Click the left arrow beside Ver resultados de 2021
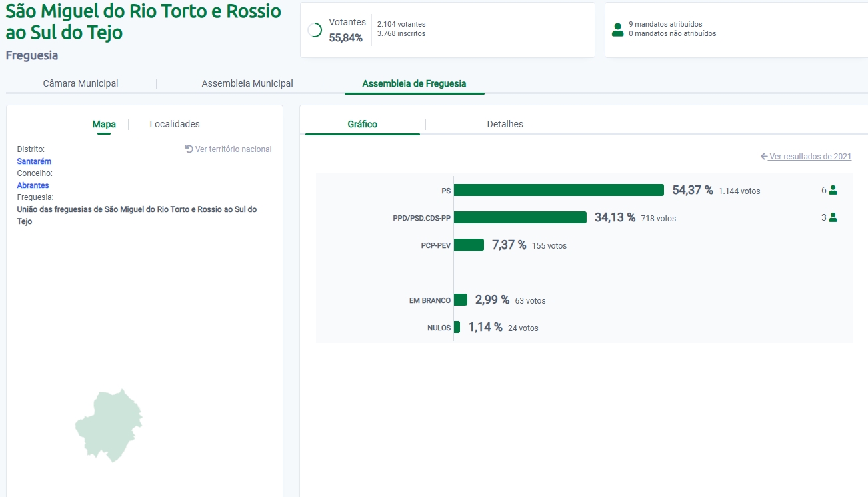868x497 pixels. (764, 157)
